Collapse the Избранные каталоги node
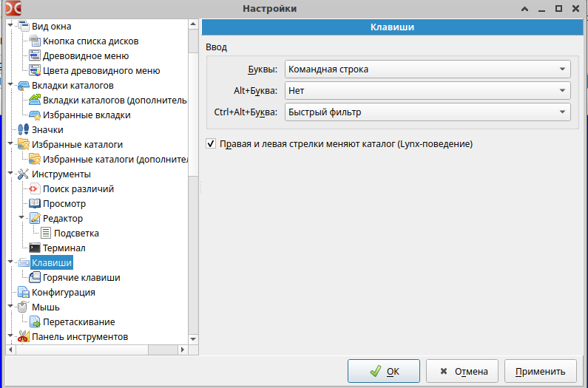 [10, 143]
